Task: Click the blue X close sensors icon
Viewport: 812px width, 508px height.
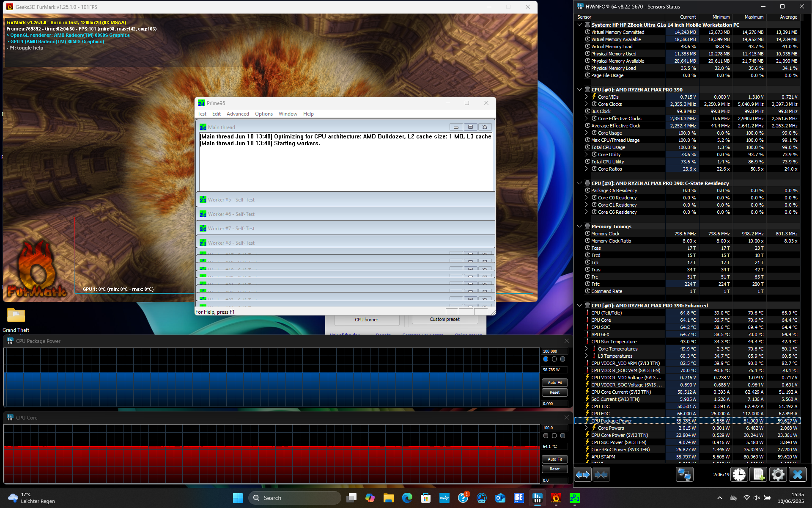Action: click(x=797, y=475)
